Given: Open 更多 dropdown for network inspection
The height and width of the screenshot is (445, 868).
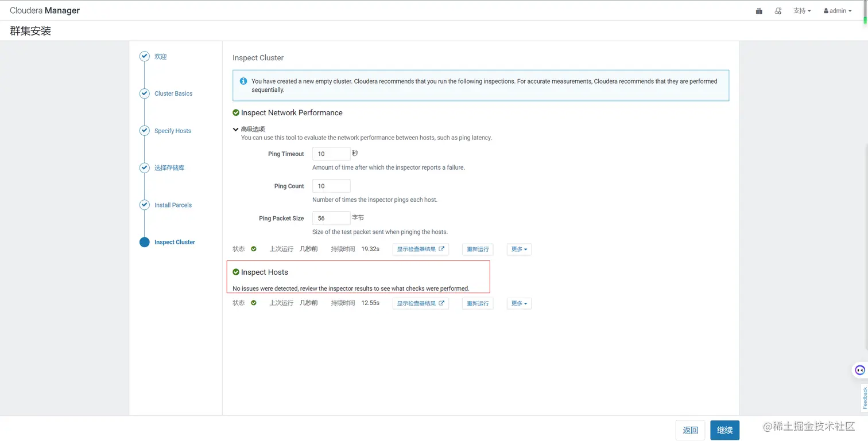Looking at the screenshot, I should [519, 249].
